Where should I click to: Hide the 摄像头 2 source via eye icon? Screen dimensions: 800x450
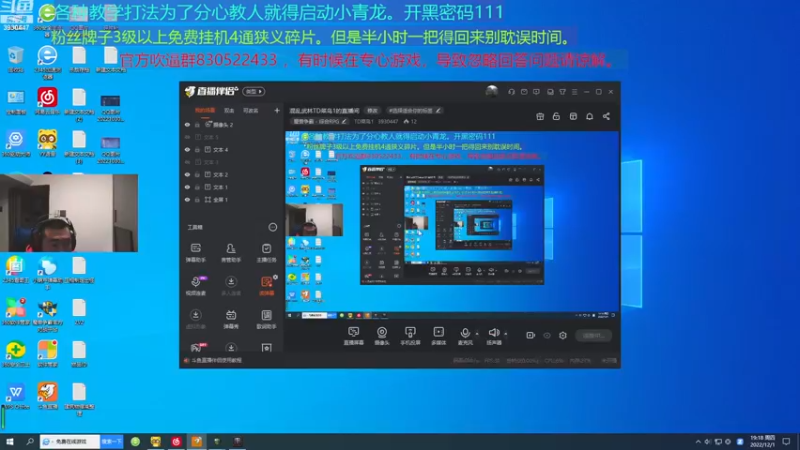tap(187, 124)
